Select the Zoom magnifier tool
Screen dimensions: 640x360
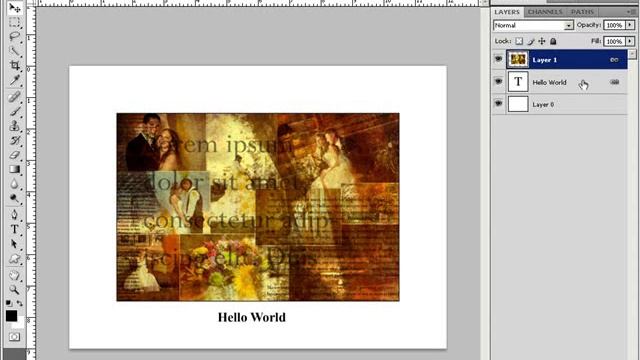[14, 290]
